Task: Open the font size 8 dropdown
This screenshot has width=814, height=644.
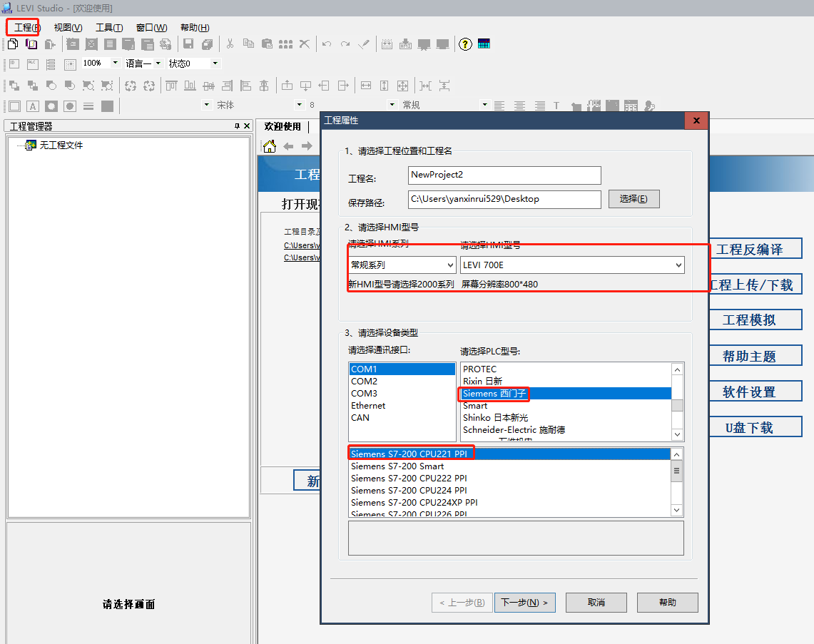Action: [x=392, y=105]
